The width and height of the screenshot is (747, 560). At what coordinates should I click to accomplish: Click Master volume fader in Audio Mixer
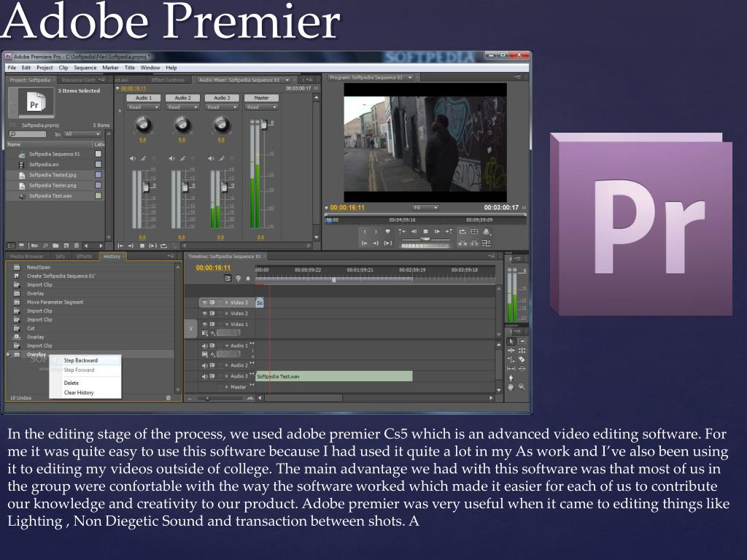pyautogui.click(x=264, y=124)
